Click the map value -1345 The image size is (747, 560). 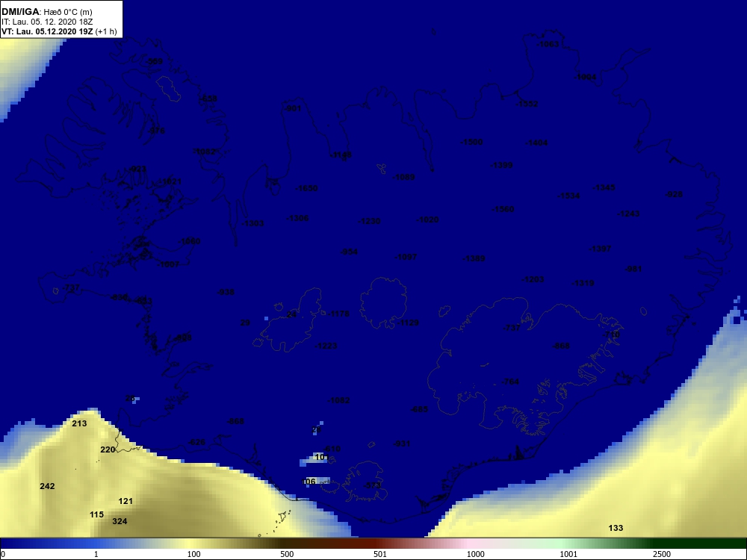point(604,187)
